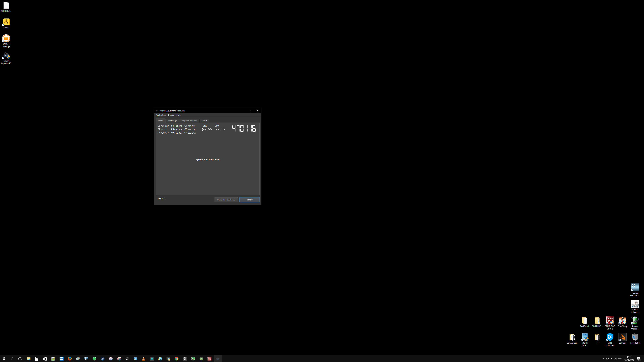Viewport: 644px width, 362px height.
Task: Open Internet Explorer from taskbar
Action: (160, 358)
